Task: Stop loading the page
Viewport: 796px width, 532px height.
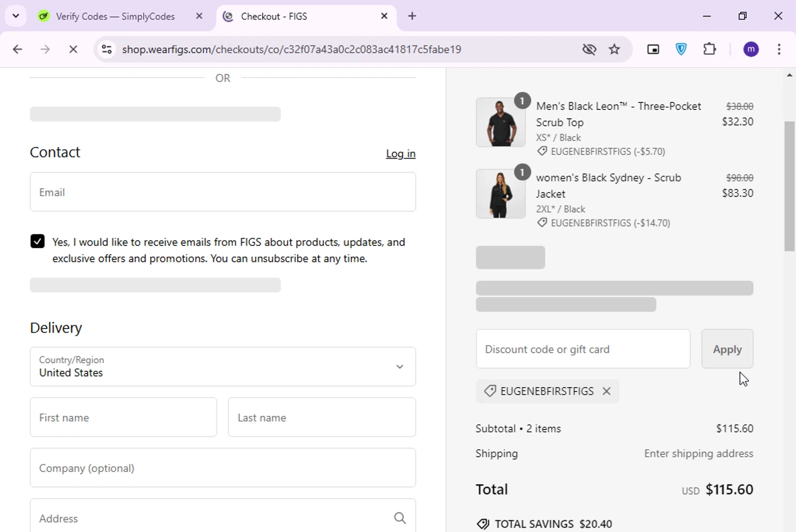Action: click(73, 49)
